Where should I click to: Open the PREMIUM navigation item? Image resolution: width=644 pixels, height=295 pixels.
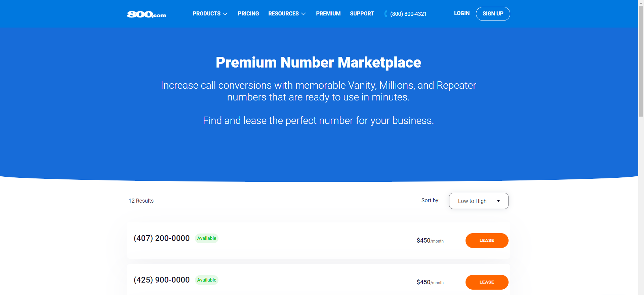click(x=328, y=14)
